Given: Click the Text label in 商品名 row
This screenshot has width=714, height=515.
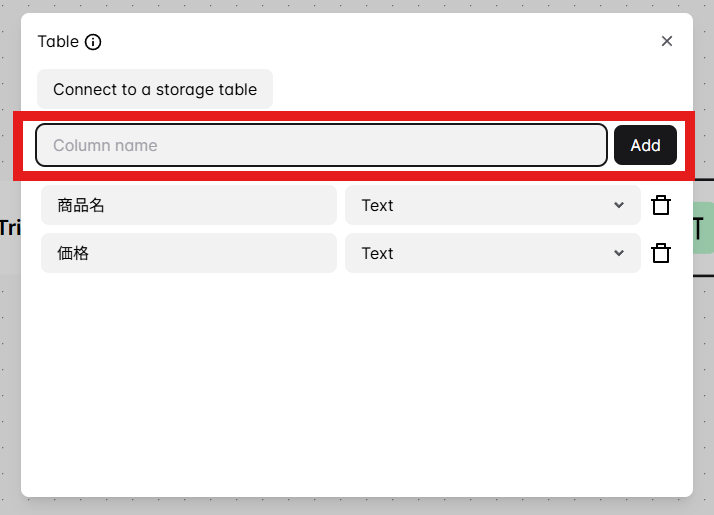Looking at the screenshot, I should click(378, 205).
